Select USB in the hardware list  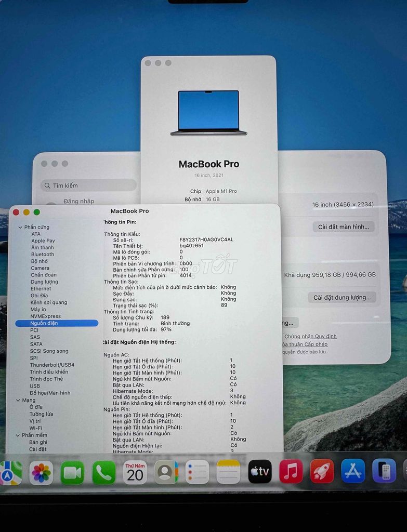pyautogui.click(x=35, y=386)
